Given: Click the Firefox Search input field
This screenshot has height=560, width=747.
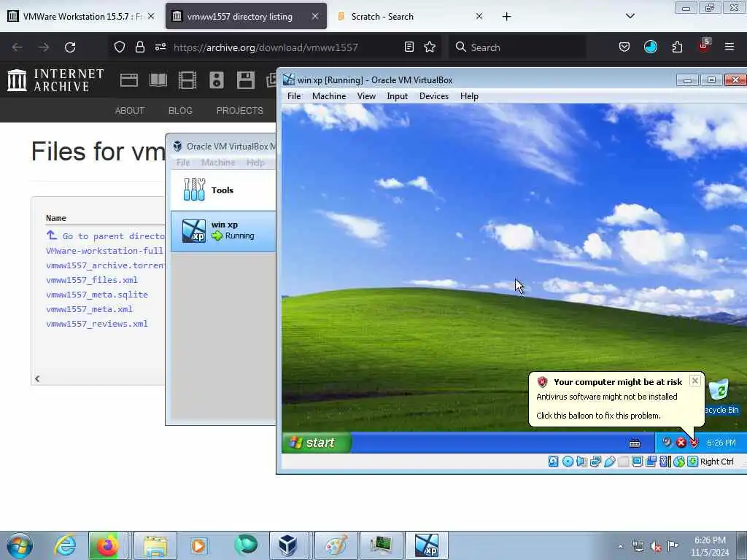Looking at the screenshot, I should (517, 47).
